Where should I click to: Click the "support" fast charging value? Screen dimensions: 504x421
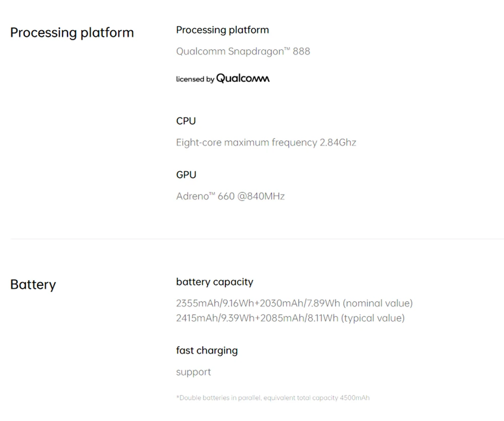194,372
